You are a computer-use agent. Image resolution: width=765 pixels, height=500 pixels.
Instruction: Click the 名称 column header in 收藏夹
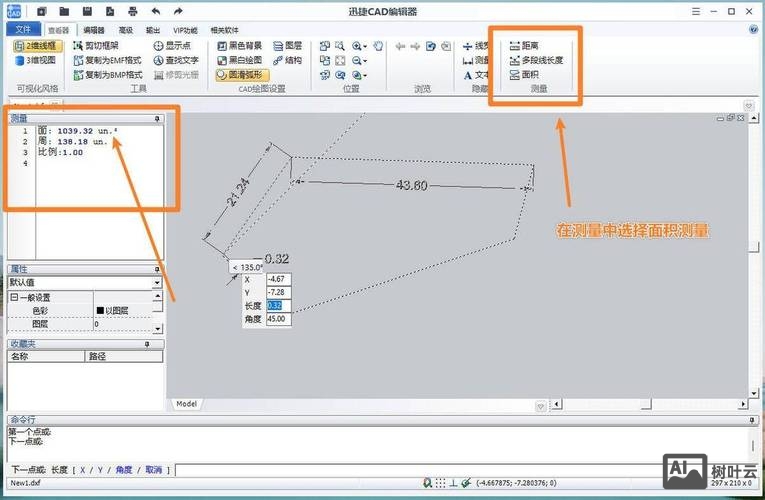pos(46,356)
